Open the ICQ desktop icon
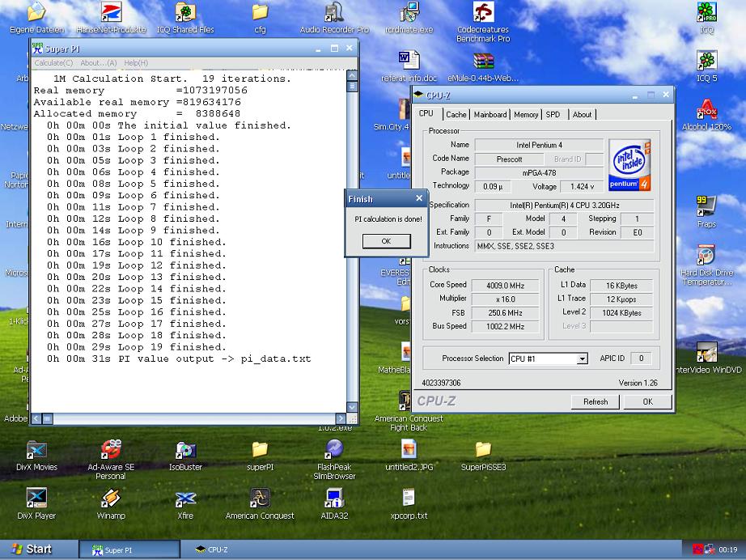 pos(706,17)
